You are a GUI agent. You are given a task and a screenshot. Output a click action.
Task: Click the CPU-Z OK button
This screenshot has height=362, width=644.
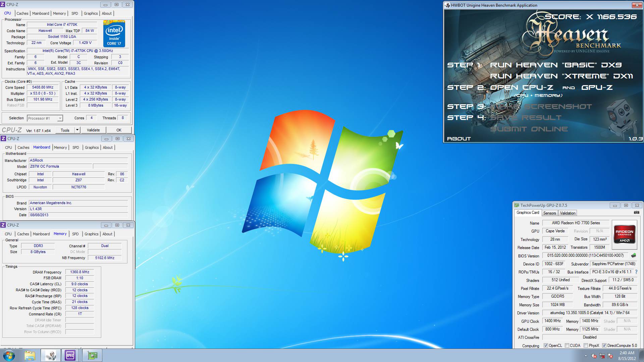pyautogui.click(x=119, y=130)
